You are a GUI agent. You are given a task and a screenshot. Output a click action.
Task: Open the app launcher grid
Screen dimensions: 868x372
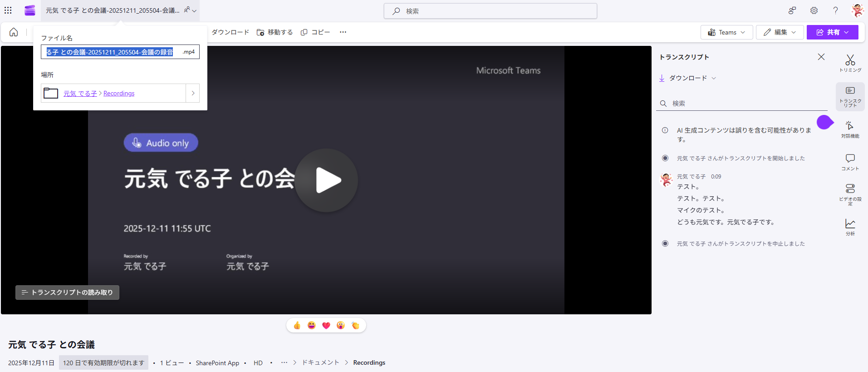coord(8,10)
